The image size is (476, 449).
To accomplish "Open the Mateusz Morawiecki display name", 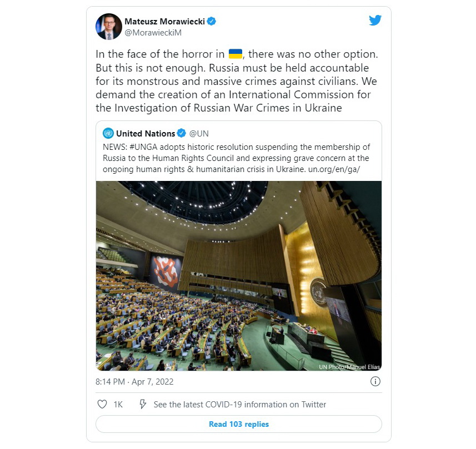I will click(164, 21).
